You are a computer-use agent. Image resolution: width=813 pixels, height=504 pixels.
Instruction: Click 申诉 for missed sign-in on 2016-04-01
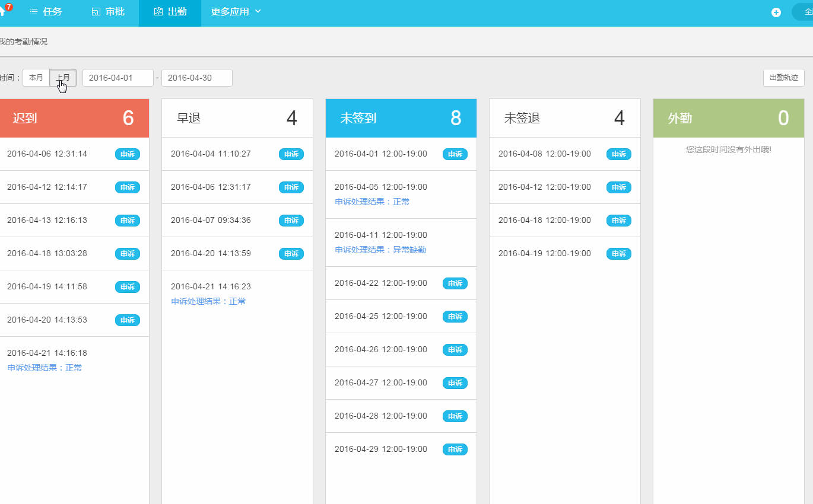pyautogui.click(x=455, y=154)
